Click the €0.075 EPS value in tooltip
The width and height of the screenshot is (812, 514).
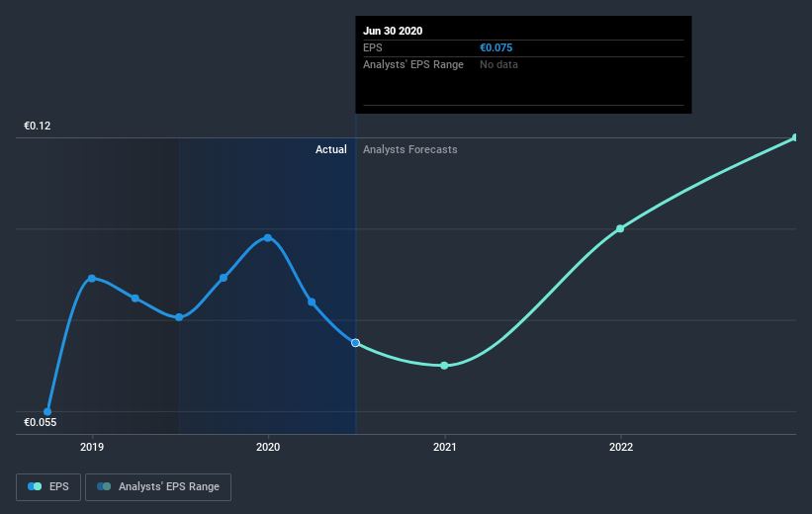coord(496,47)
